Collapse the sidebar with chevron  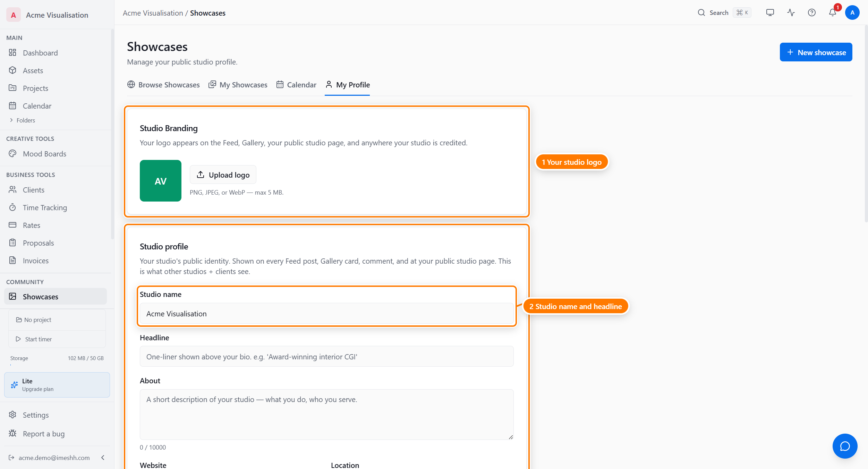click(103, 458)
